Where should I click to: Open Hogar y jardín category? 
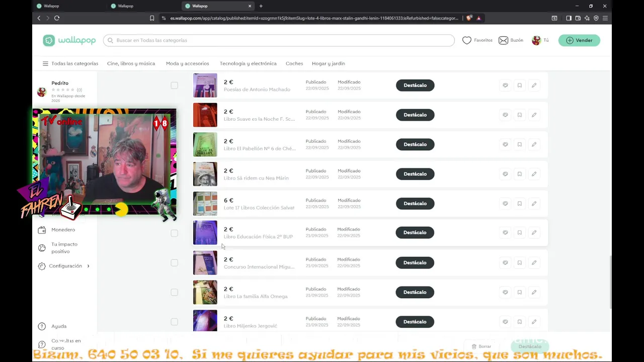pyautogui.click(x=329, y=64)
